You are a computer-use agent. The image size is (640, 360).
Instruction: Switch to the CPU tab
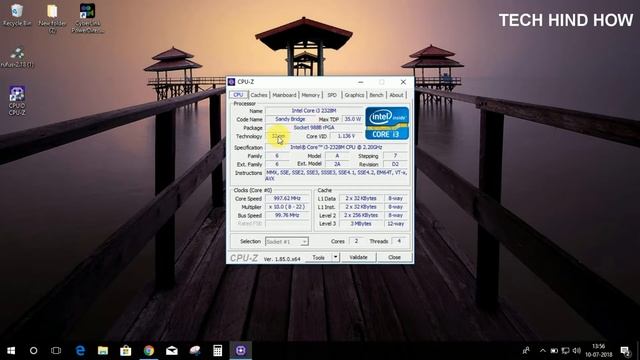pos(238,95)
